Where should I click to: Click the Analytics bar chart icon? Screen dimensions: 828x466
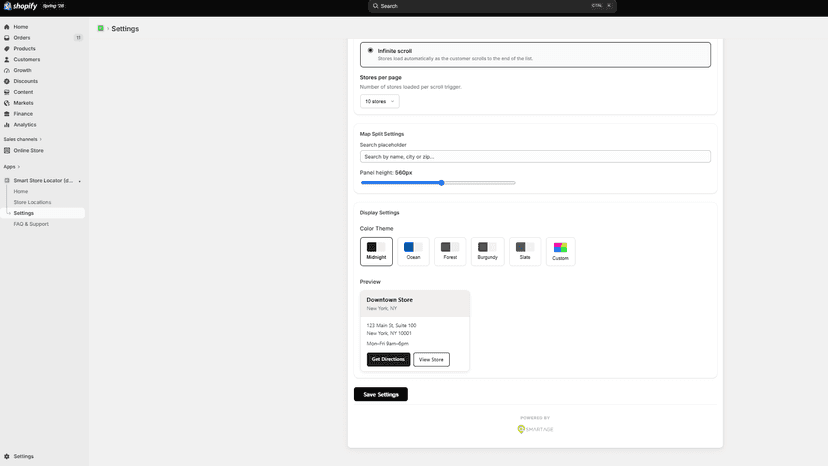[x=7, y=125]
